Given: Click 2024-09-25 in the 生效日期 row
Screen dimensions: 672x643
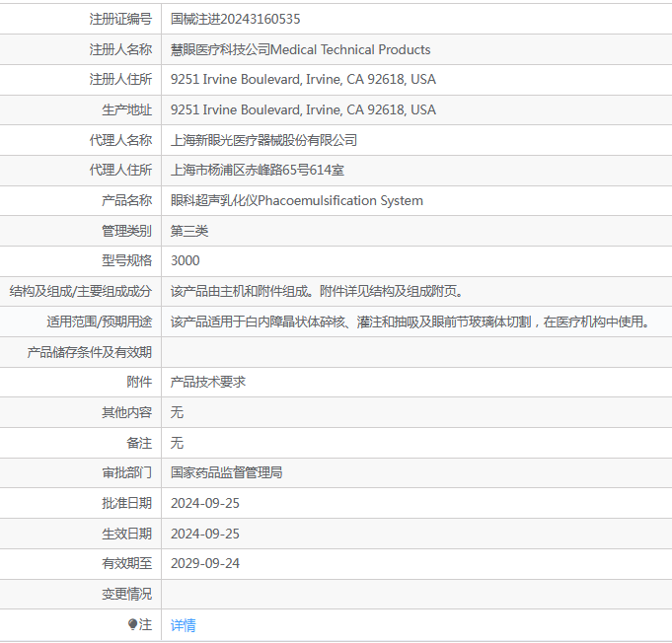Looking at the screenshot, I should click(205, 534).
